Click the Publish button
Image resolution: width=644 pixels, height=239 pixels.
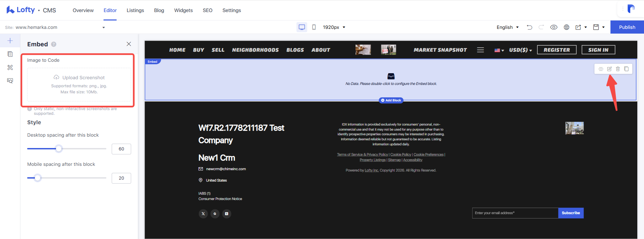click(627, 27)
